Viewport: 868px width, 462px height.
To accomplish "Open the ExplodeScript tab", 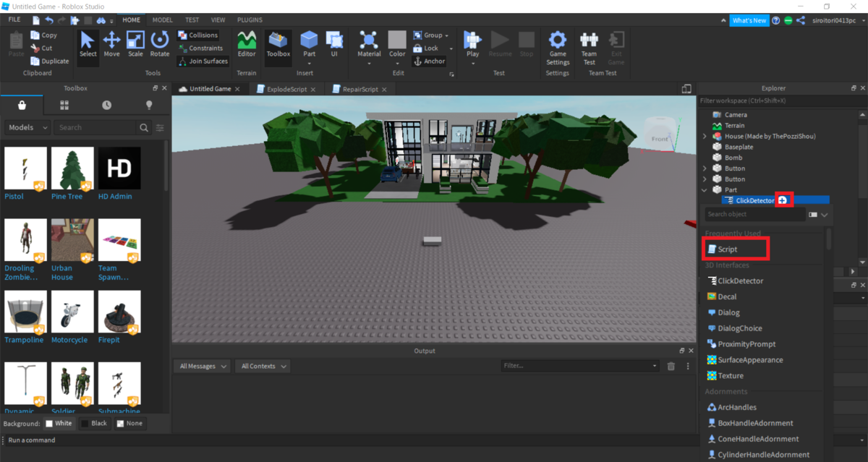I will click(286, 89).
